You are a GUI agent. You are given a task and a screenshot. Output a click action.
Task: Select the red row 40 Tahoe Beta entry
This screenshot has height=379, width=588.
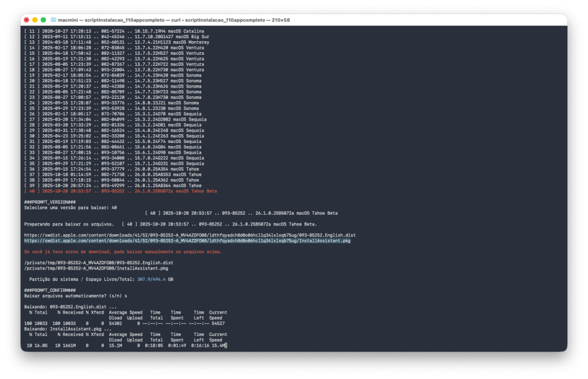click(121, 191)
